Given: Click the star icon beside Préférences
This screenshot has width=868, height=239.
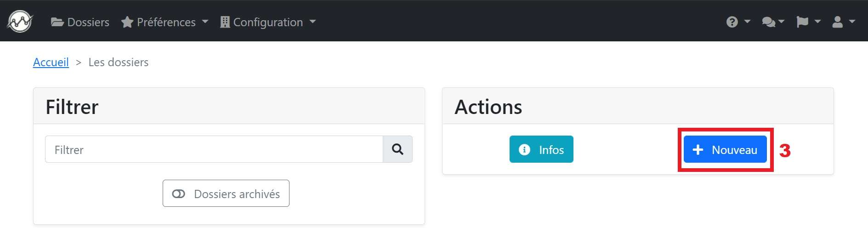Looking at the screenshot, I should [x=127, y=22].
